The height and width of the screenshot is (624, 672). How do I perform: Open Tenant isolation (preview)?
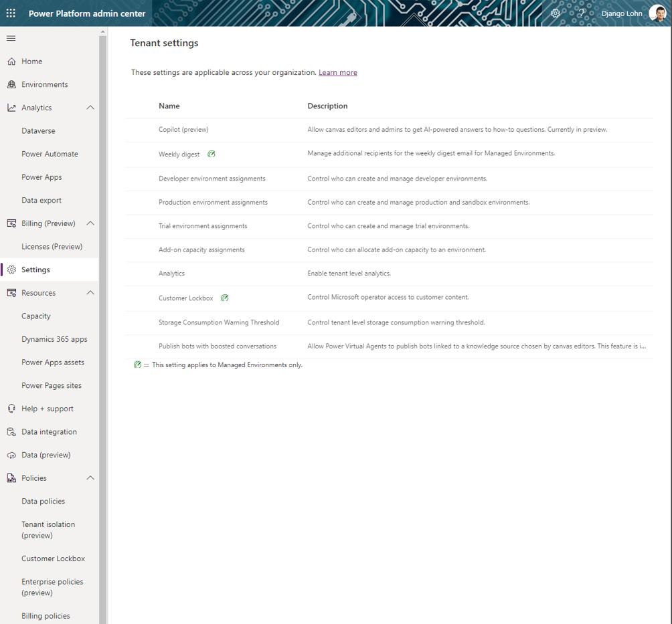pyautogui.click(x=48, y=530)
